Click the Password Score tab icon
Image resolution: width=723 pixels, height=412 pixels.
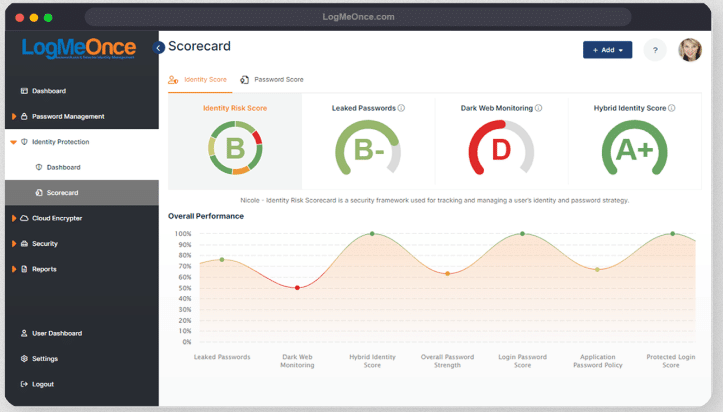tap(244, 80)
